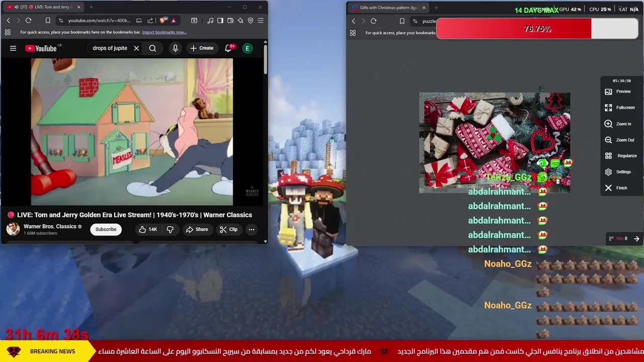
Task: Open a new tab in the YouTube window
Action: click(x=91, y=7)
